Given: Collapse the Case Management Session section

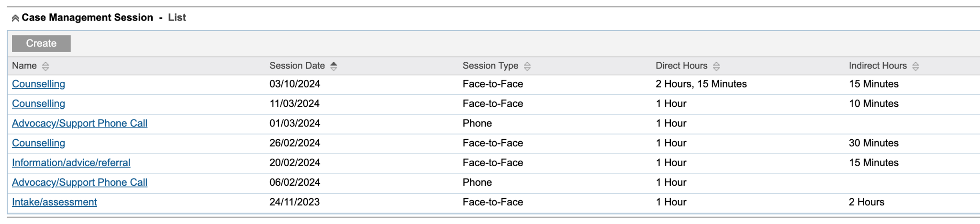Looking at the screenshot, I should 15,18.
